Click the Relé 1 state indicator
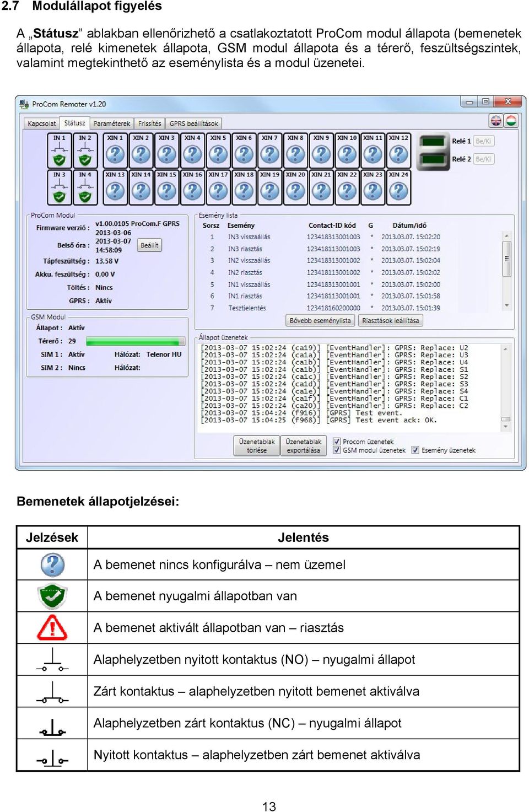 click(433, 142)
